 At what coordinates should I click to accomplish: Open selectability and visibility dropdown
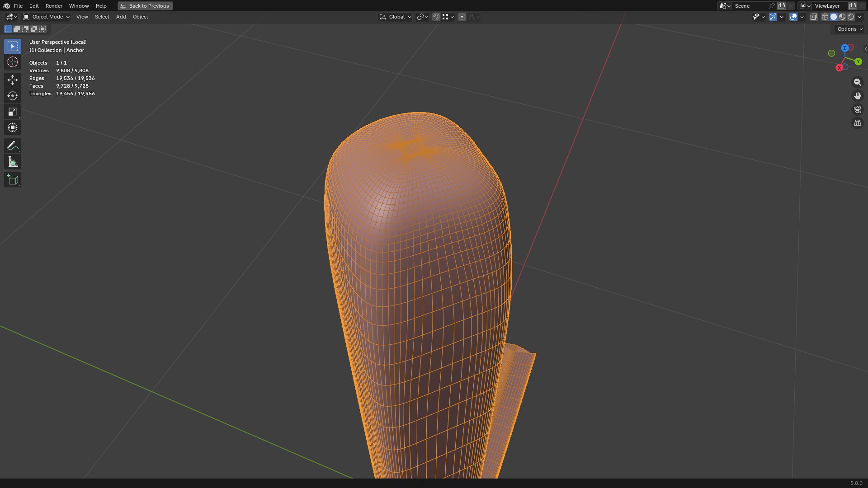tap(759, 17)
